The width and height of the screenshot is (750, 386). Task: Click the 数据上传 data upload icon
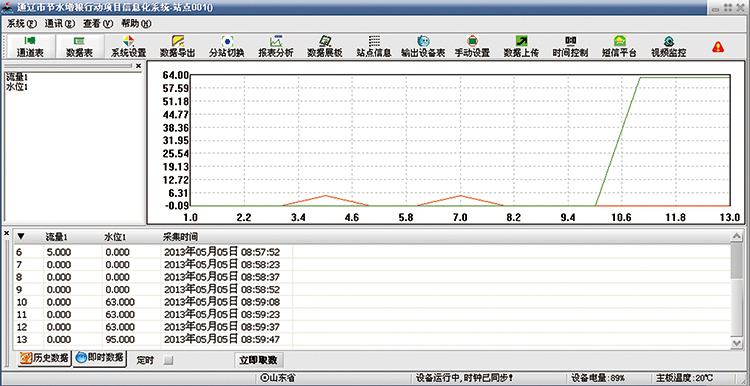pos(521,46)
